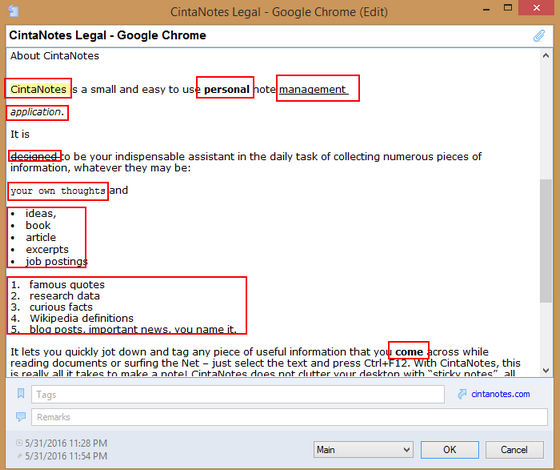
Task: Click the Cancel button
Action: coord(514,450)
